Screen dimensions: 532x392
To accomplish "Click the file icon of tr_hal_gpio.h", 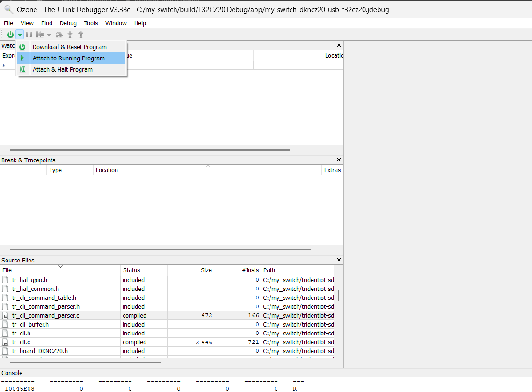I will [5, 280].
